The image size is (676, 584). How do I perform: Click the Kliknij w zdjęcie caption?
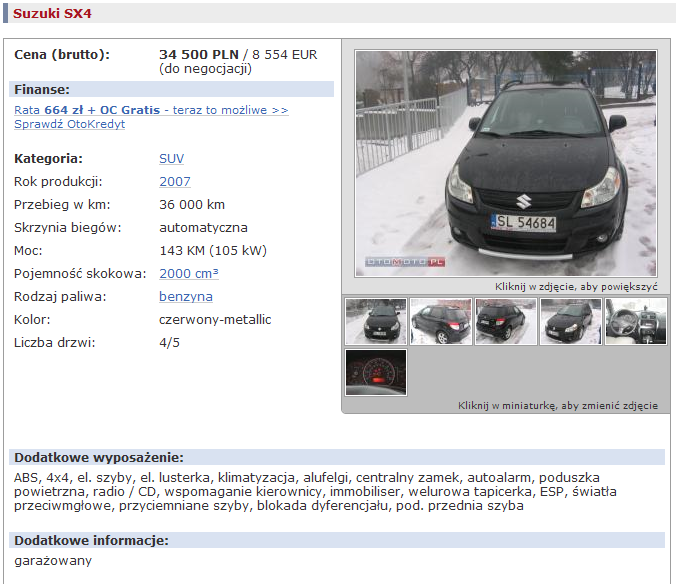[x=576, y=287]
